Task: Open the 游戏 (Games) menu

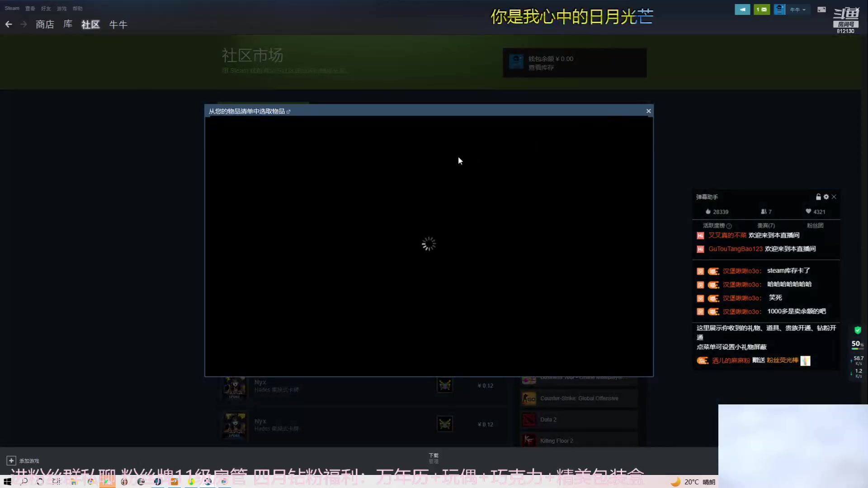Action: click(x=61, y=9)
